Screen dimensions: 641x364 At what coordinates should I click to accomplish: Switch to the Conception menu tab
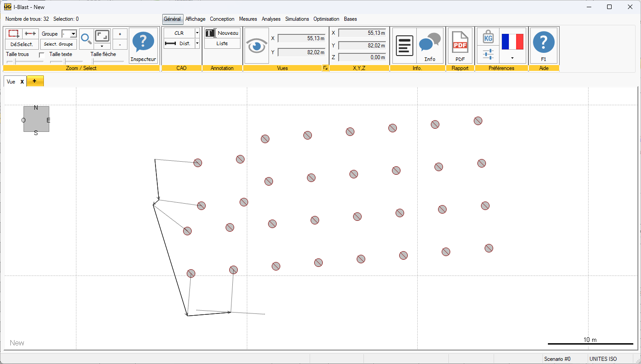coord(222,19)
